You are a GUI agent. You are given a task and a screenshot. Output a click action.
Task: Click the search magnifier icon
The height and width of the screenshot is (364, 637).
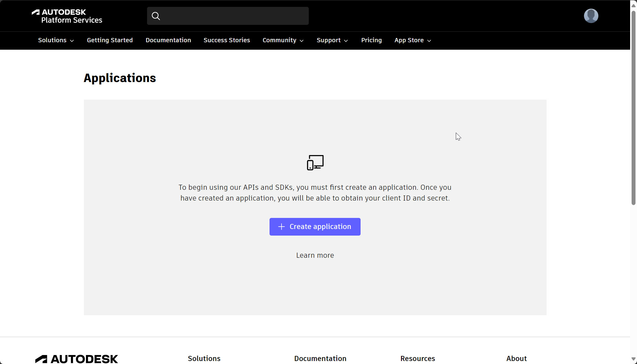(x=156, y=16)
